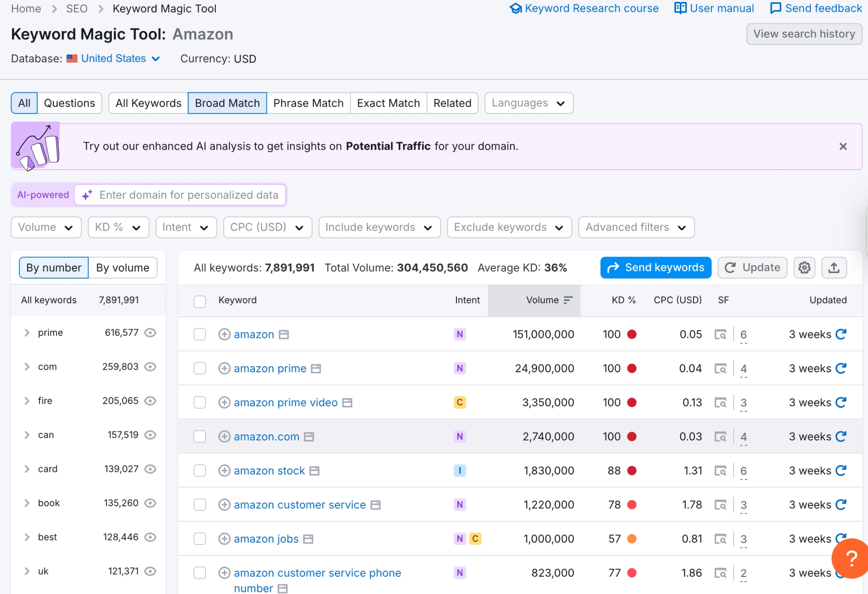The image size is (868, 594).
Task: Switch groups to By volume
Action: [x=123, y=268]
